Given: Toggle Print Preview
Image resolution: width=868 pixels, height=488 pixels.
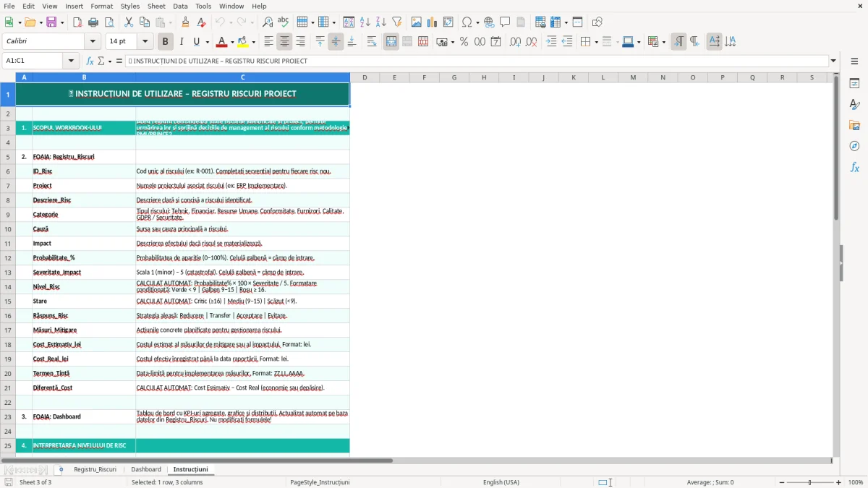Looking at the screenshot, I should click(109, 22).
